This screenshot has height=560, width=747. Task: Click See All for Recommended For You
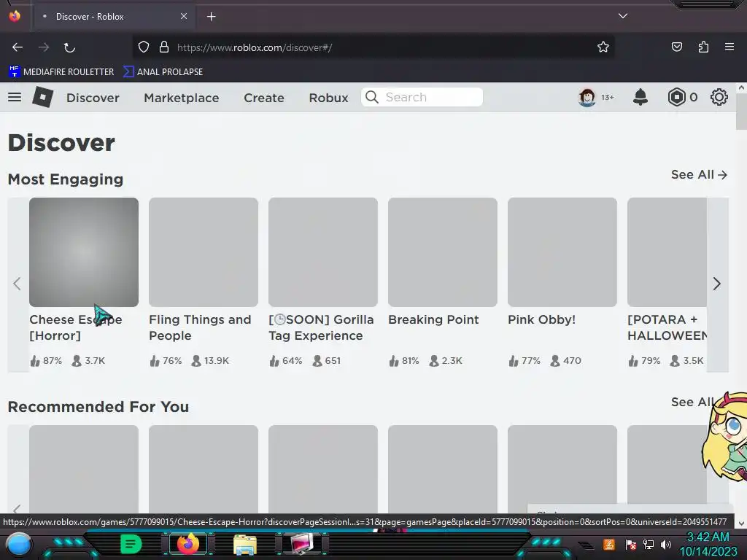click(692, 402)
